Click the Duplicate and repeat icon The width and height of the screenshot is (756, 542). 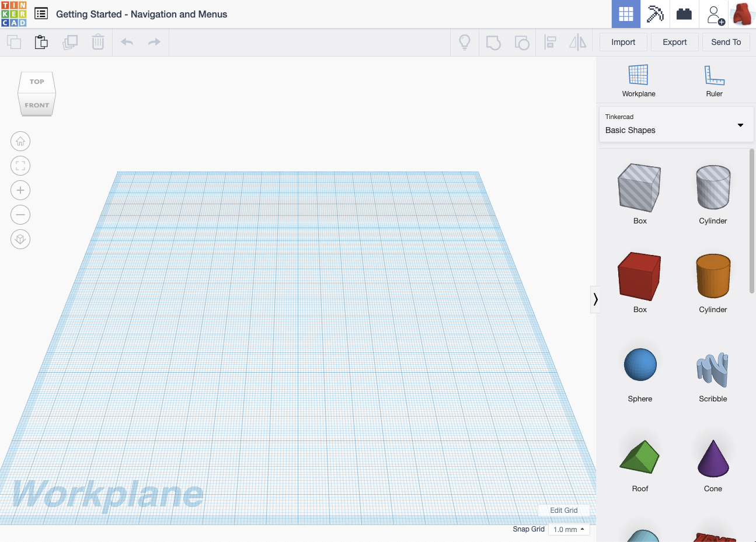70,42
